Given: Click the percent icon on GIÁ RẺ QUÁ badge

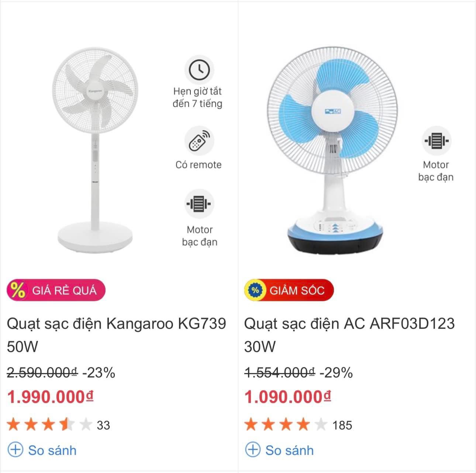Looking at the screenshot, I should (x=17, y=290).
